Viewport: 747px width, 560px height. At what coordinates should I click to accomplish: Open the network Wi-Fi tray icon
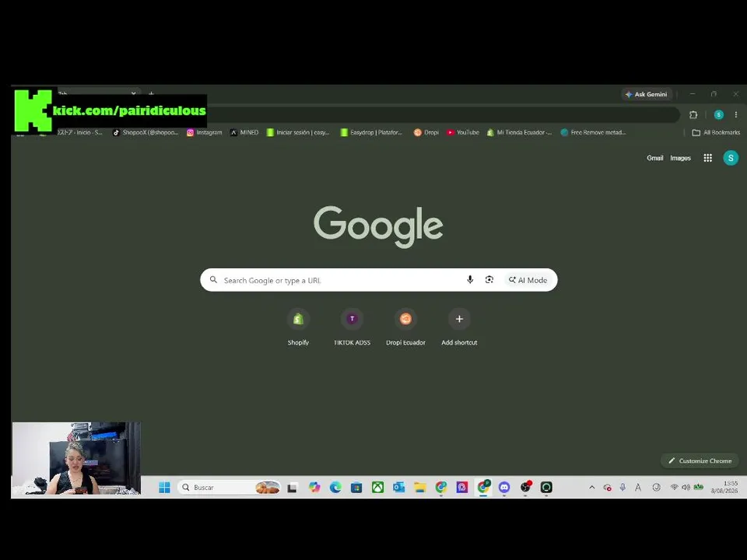pos(674,487)
